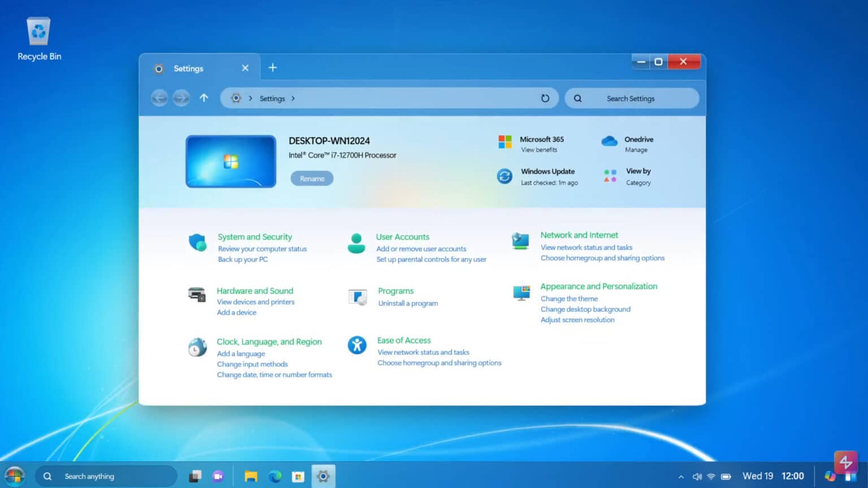Switch to the Settings tab
868x488 pixels.
coord(188,68)
